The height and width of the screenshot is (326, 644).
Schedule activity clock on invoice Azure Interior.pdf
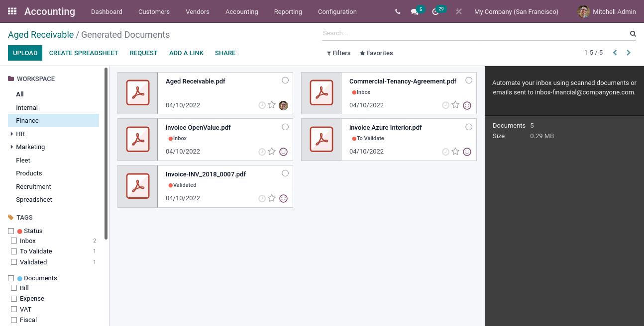[445, 152]
